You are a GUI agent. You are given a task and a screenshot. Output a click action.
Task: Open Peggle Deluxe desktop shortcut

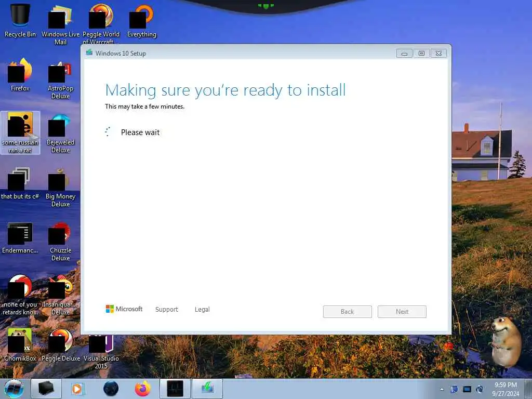pos(60,345)
